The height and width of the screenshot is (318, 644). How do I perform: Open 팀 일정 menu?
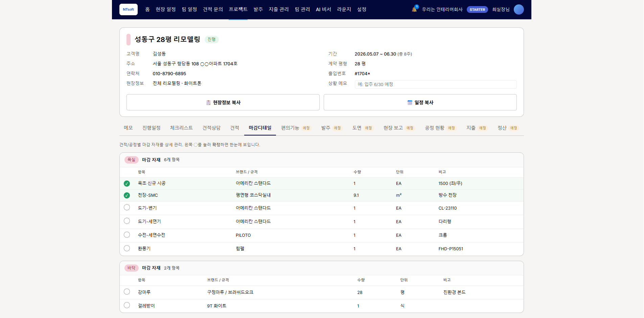point(189,9)
